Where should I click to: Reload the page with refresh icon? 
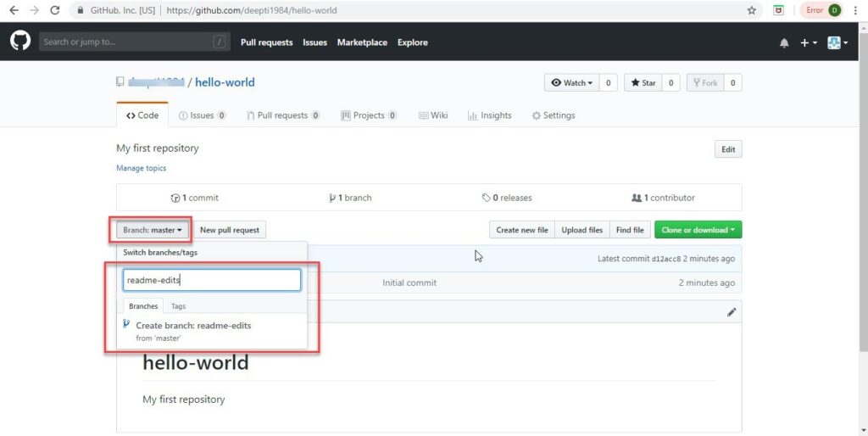[55, 10]
